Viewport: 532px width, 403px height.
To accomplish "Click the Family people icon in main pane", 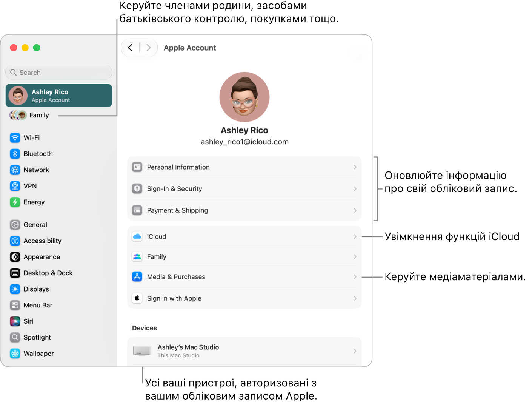I will click(137, 256).
